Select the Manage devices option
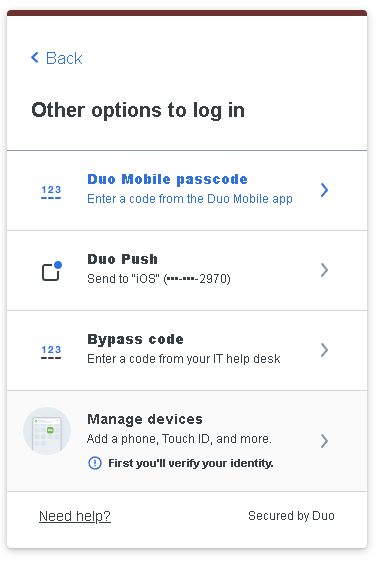The height and width of the screenshot is (564, 381). pos(187,441)
